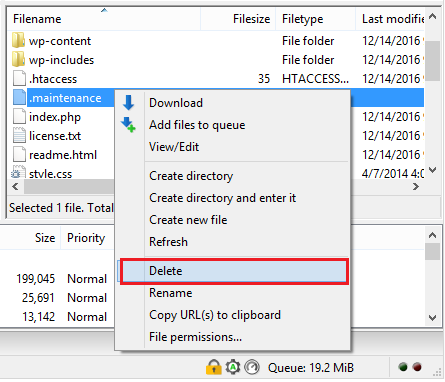Select the wp-content folder name
The image size is (445, 382).
60,41
